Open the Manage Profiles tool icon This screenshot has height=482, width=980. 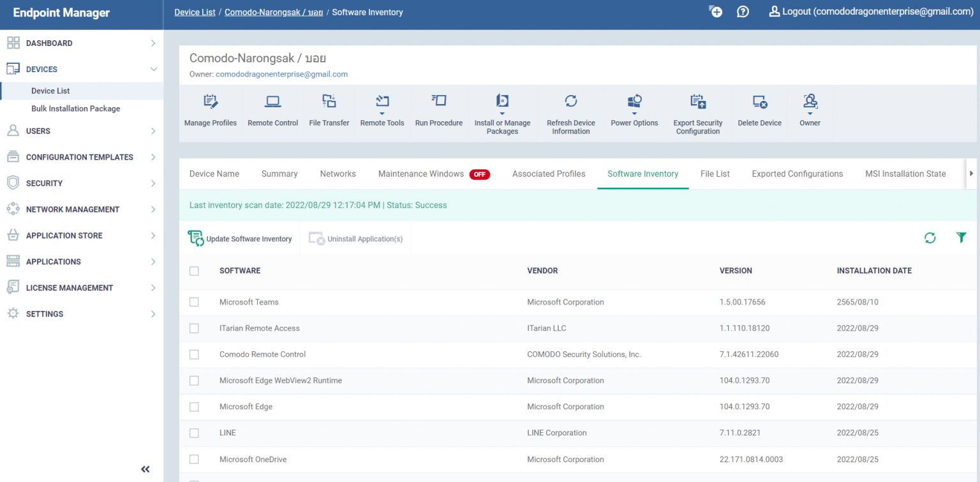pyautogui.click(x=211, y=101)
